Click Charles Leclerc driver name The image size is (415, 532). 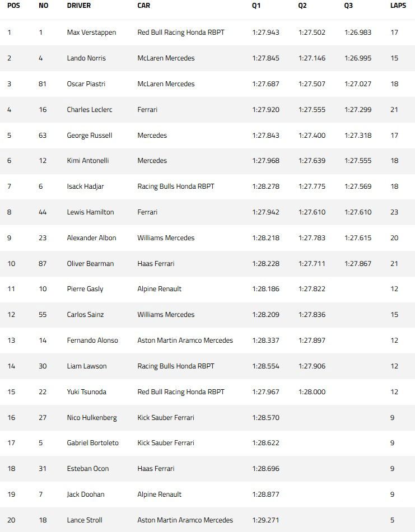pos(89,110)
